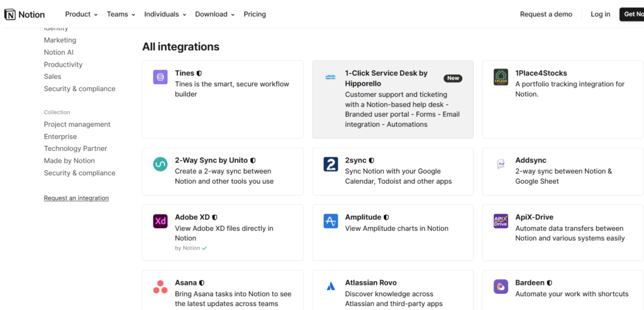Open 1-Click Service Desk by Hipporello title
This screenshot has width=644, height=310.
tap(386, 79)
